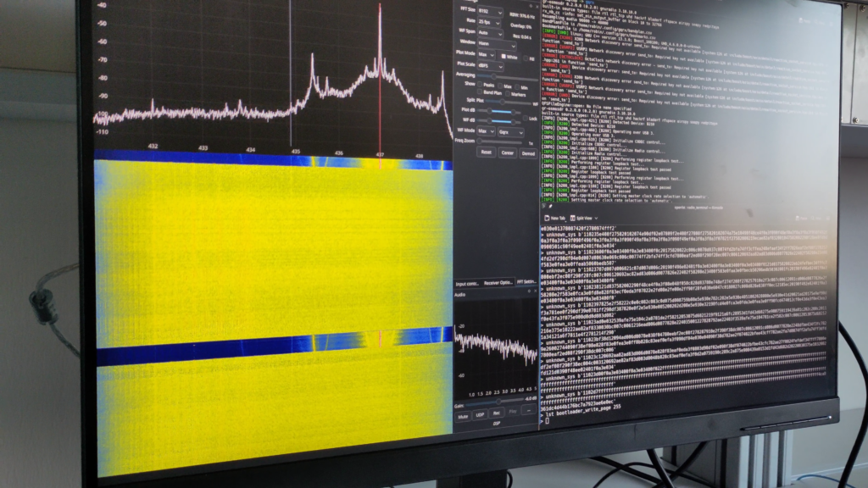Viewport: 868px width, 488px height.
Task: Click the DSP button below audio controls
Action: pyautogui.click(x=497, y=424)
